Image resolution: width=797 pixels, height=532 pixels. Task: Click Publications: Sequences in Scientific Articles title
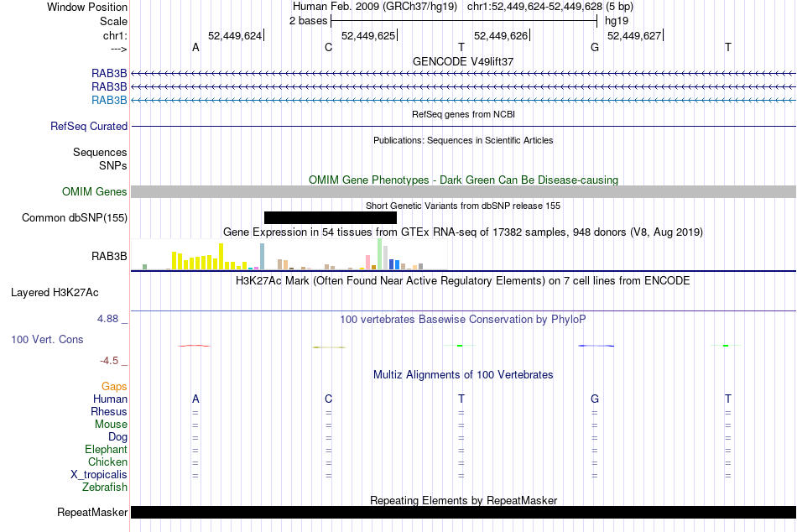point(463,140)
